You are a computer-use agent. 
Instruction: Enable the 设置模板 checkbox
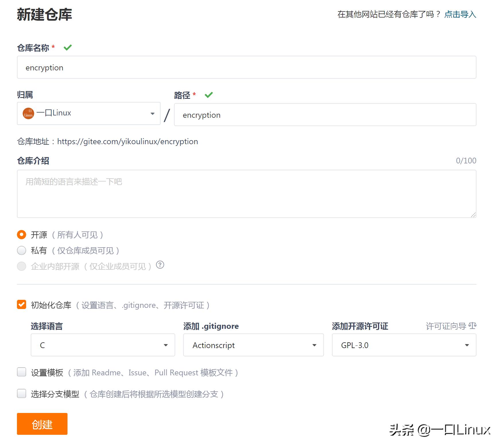(x=21, y=372)
